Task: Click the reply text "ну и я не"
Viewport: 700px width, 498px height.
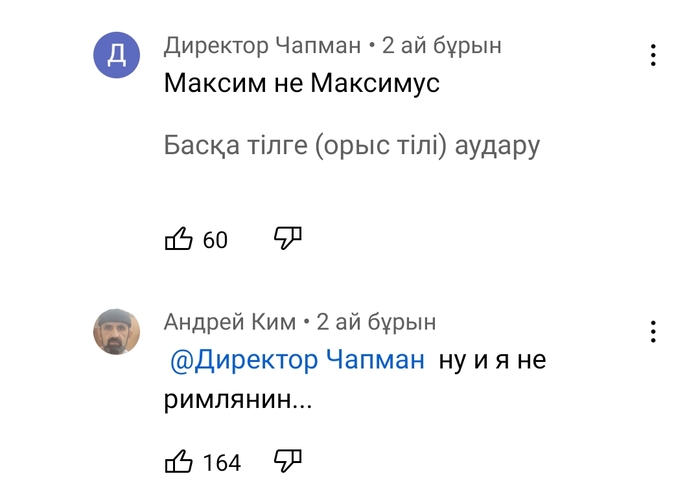Action: tap(492, 361)
